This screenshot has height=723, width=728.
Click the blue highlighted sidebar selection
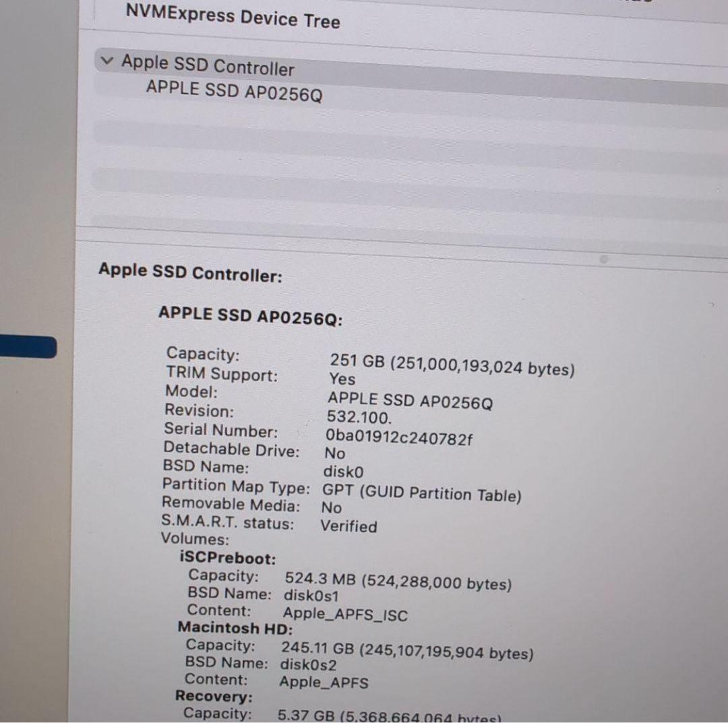click(28, 348)
